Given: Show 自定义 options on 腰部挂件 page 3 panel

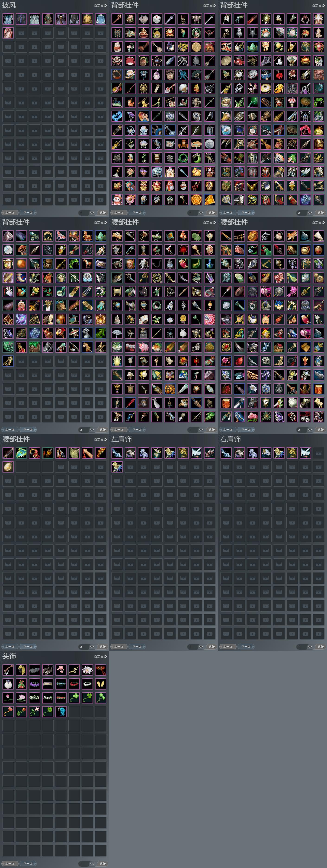Looking at the screenshot, I should pos(100,439).
